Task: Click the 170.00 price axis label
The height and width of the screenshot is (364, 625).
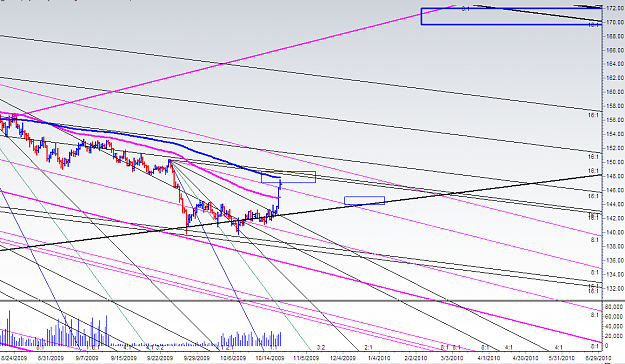Action: click(x=615, y=22)
